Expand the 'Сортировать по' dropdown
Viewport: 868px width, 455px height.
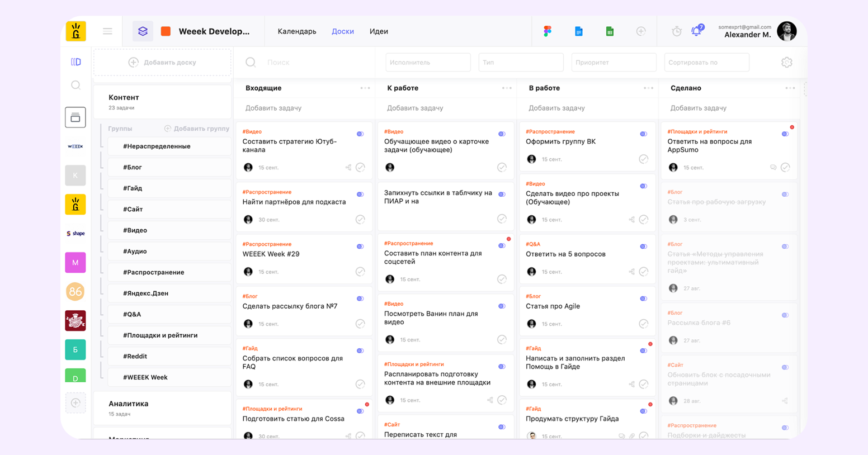[706, 63]
